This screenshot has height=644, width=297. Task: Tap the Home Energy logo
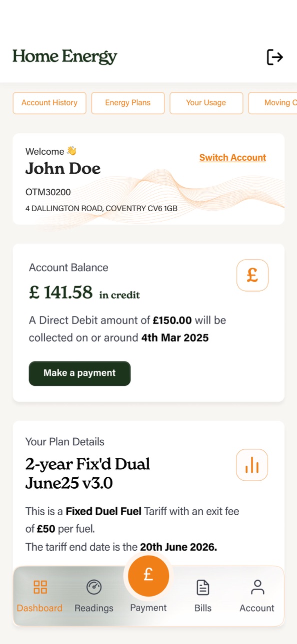pyautogui.click(x=65, y=57)
